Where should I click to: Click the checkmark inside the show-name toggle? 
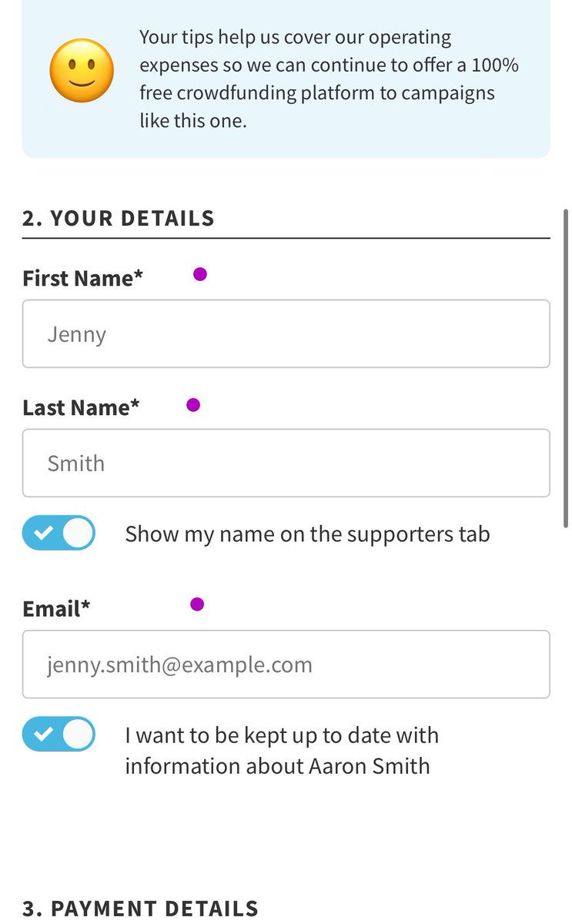pos(43,533)
